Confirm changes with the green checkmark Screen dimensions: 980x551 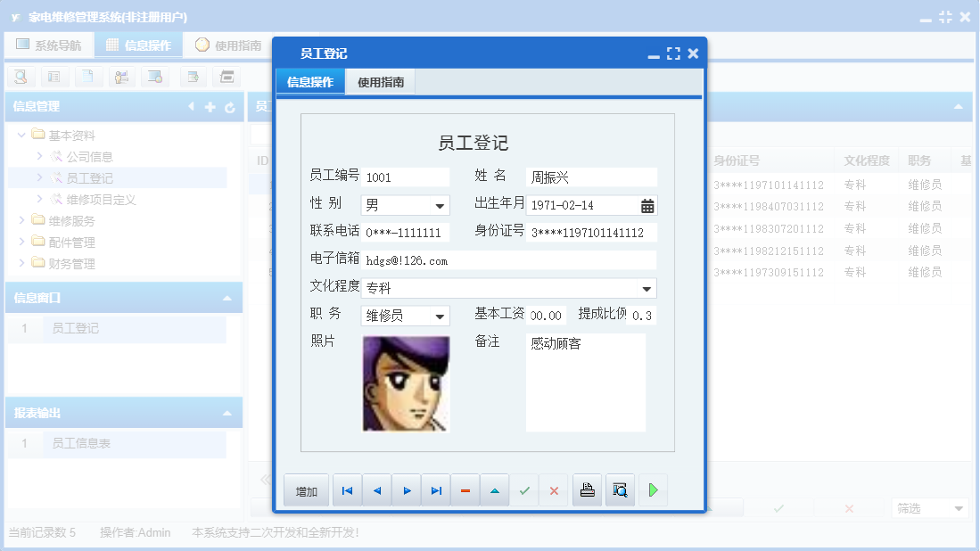point(523,489)
